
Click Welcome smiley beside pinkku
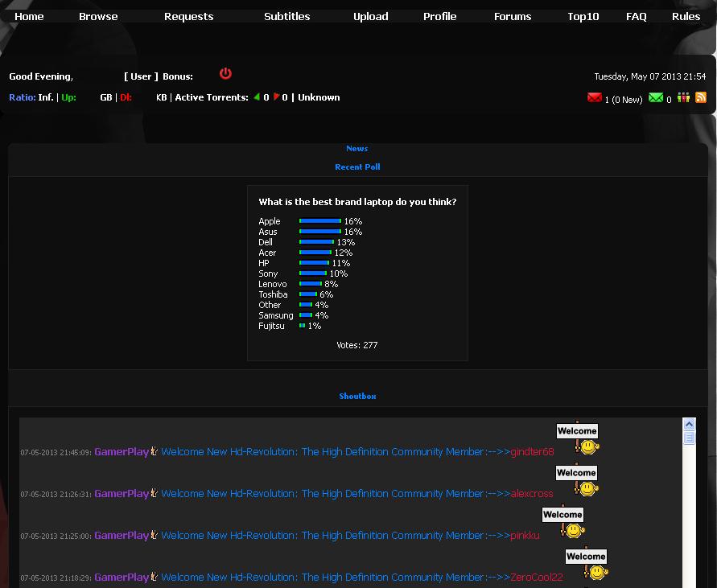pos(563,521)
